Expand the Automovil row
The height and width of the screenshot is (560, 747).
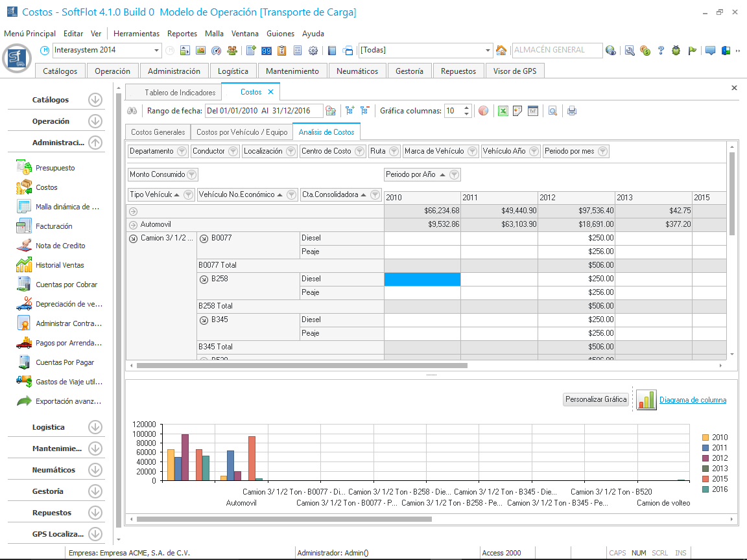coord(133,224)
